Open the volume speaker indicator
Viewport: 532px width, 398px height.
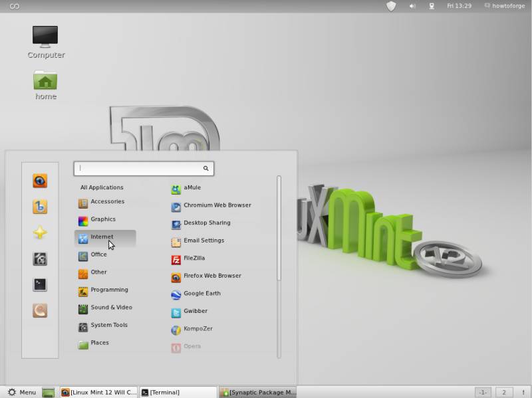412,6
